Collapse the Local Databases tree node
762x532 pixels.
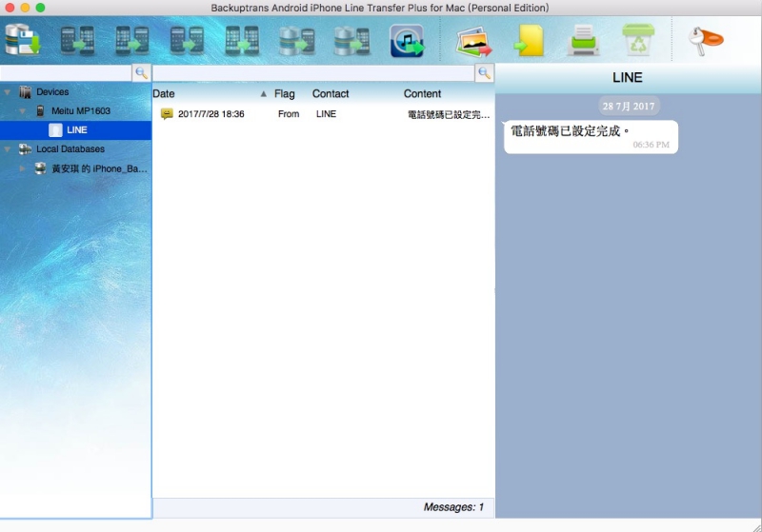[x=8, y=149]
